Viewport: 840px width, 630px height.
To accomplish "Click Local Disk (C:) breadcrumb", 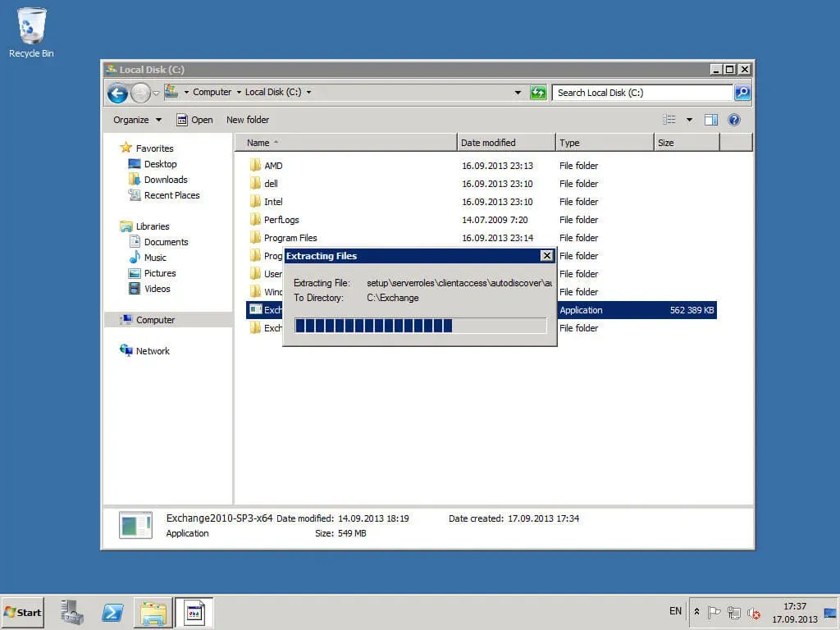I will pyautogui.click(x=273, y=92).
